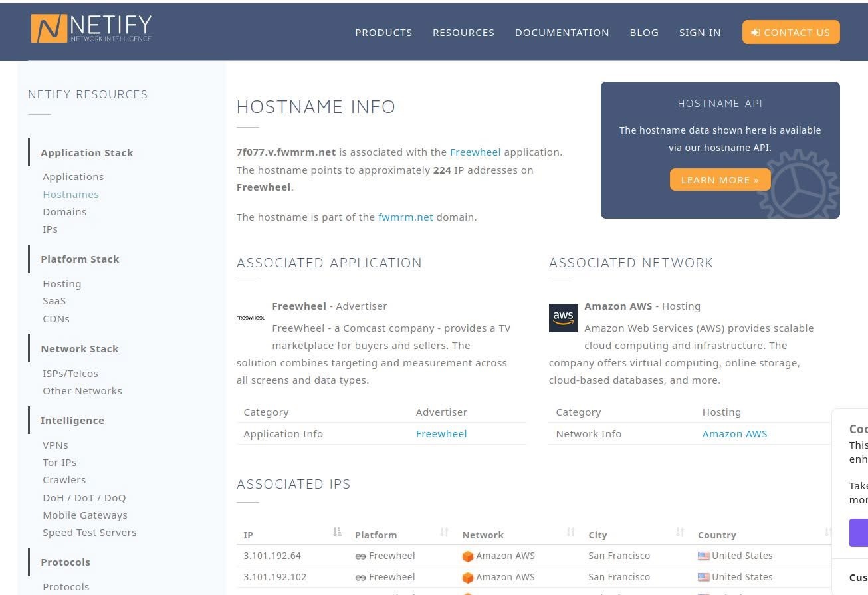Click Freewheel link in hostname description

coord(475,152)
